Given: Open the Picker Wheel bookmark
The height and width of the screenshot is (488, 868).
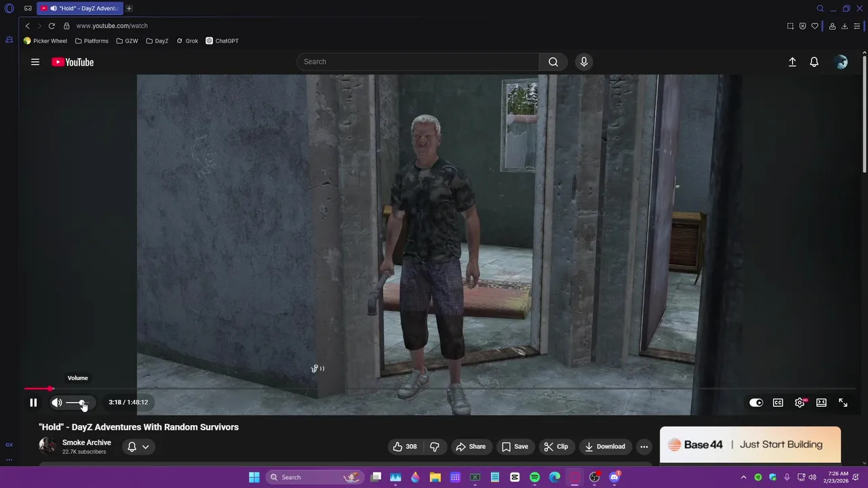Looking at the screenshot, I should (45, 41).
